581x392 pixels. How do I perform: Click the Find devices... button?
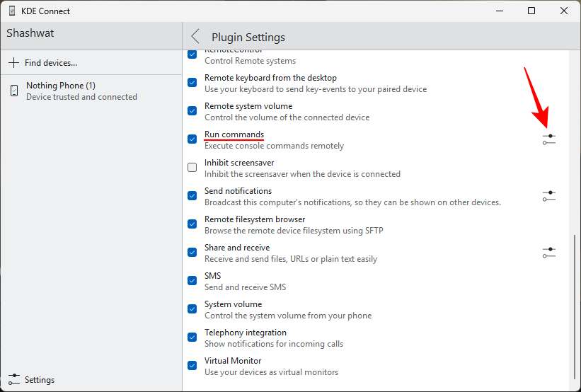[50, 63]
